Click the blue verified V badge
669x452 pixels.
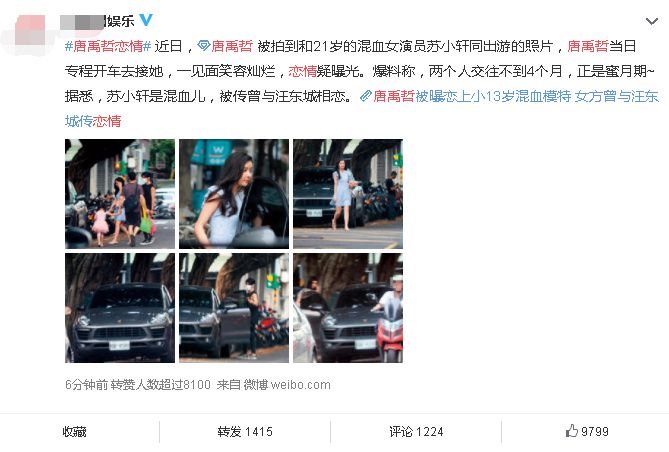click(x=146, y=20)
